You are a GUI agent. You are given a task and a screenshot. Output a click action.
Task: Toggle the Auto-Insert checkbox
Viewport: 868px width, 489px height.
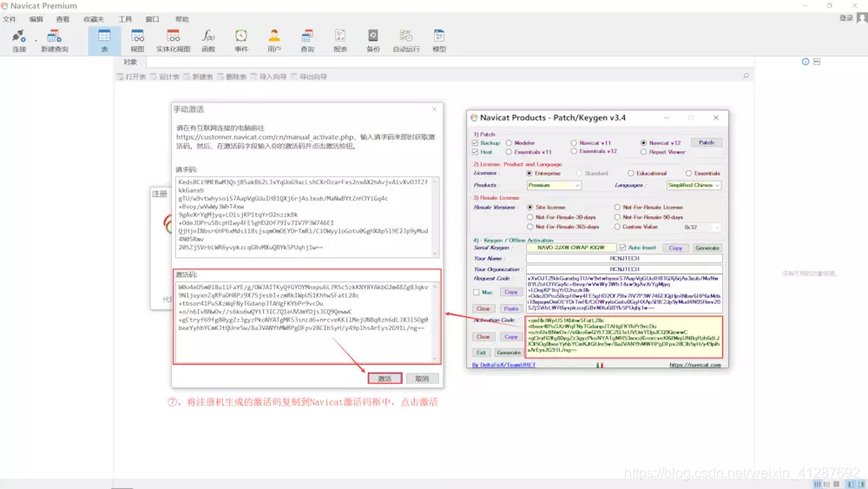pyautogui.click(x=622, y=248)
